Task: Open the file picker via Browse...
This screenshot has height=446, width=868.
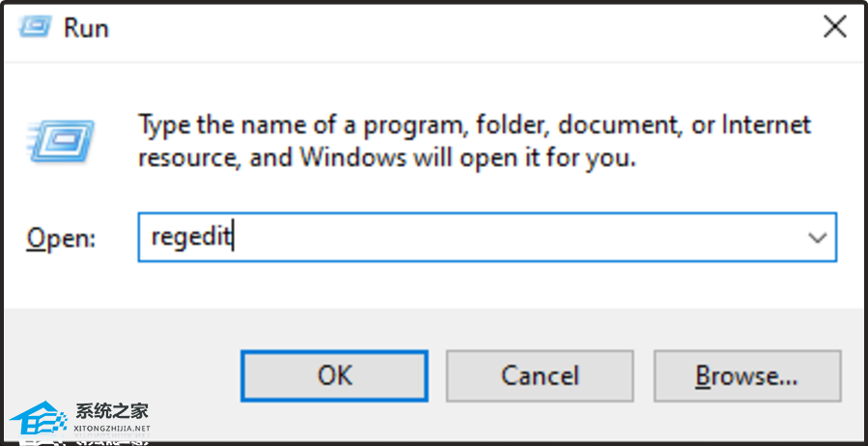Action: (746, 376)
